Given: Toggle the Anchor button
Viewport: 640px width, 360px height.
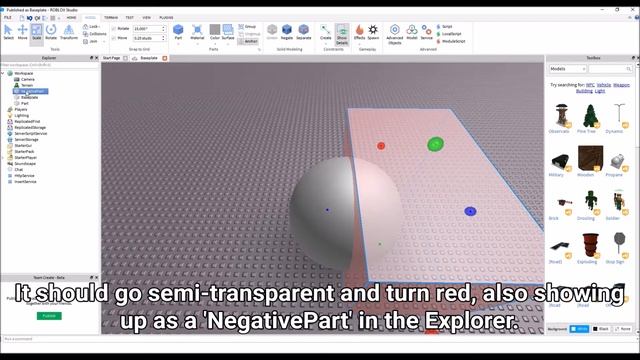Looking at the screenshot, I should [248, 41].
